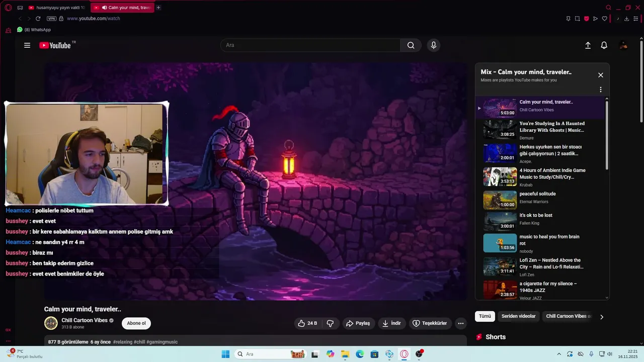Select the Seriden videolar filter chip
Viewport: 644px width, 362px height.
519,316
